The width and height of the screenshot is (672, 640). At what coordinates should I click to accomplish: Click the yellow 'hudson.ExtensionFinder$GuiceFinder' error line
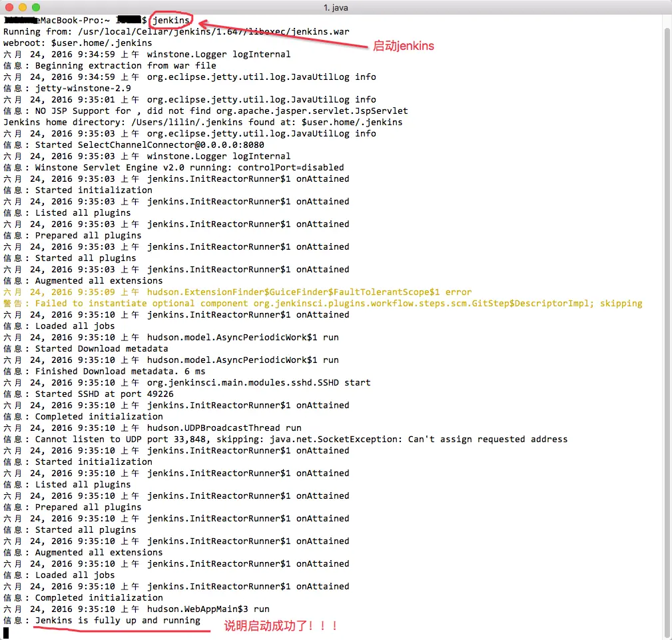click(237, 292)
